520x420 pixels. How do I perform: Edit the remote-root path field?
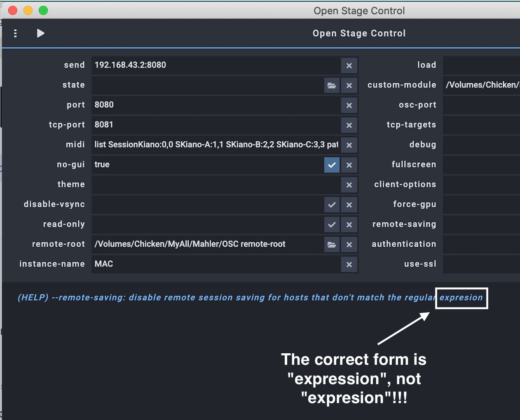207,244
